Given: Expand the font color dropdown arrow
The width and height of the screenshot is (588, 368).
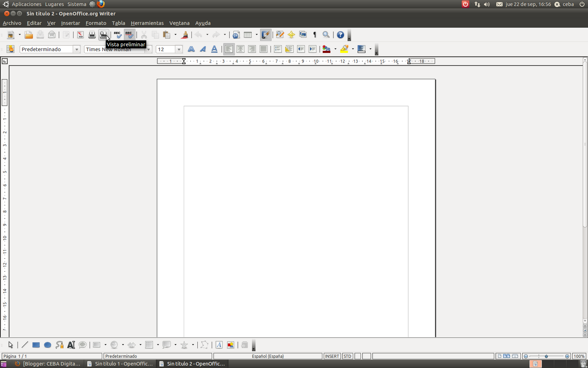Looking at the screenshot, I should click(x=335, y=49).
